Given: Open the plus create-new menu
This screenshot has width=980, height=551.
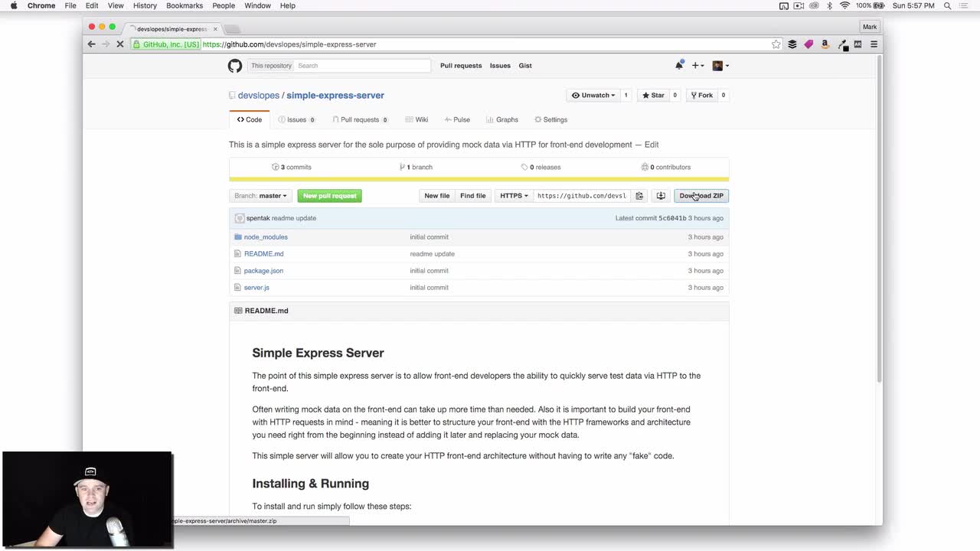Looking at the screenshot, I should pos(697,66).
